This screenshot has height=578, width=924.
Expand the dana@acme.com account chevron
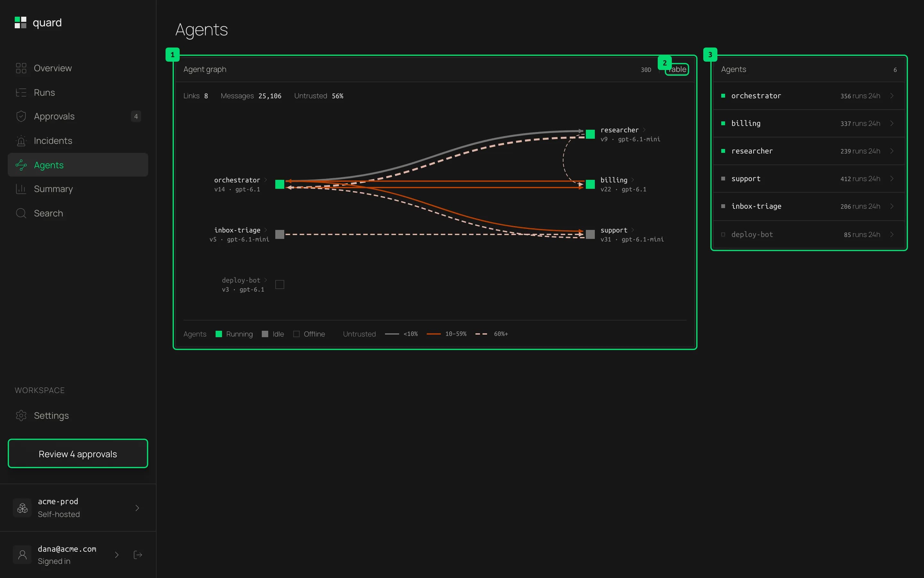click(x=117, y=555)
